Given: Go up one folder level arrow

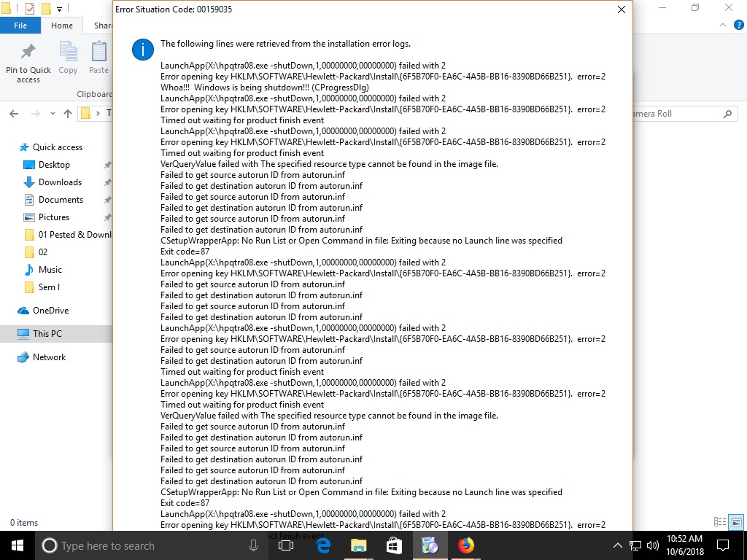Looking at the screenshot, I should coord(68,113).
